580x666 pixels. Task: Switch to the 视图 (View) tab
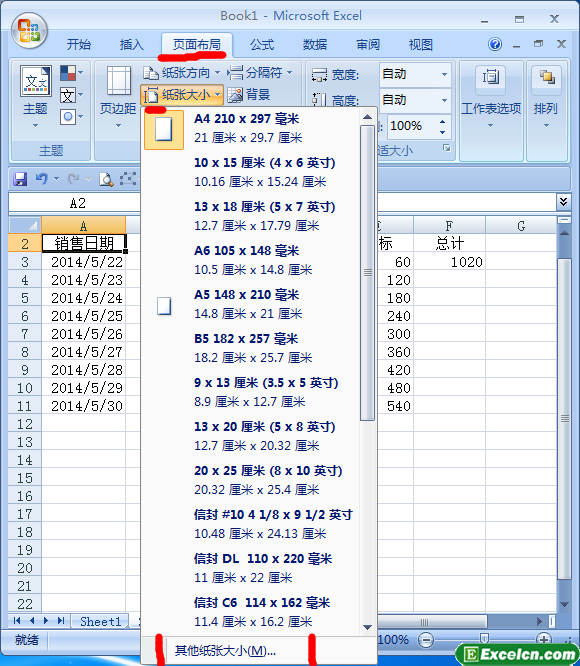click(420, 45)
